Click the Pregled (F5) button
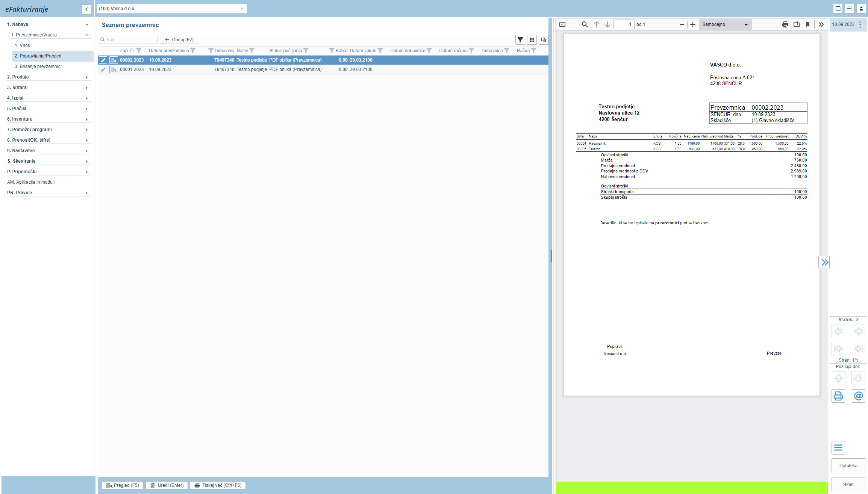Screen dimensions: 868x494 pyautogui.click(x=123, y=485)
